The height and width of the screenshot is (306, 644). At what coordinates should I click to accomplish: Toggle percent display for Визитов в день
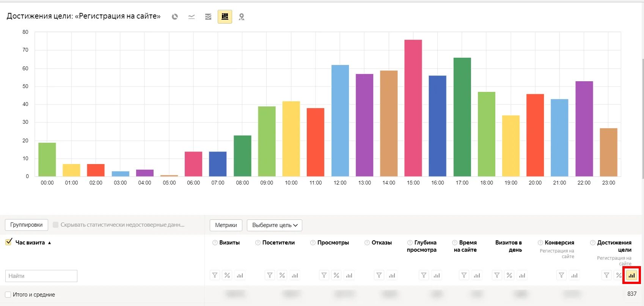(509, 275)
